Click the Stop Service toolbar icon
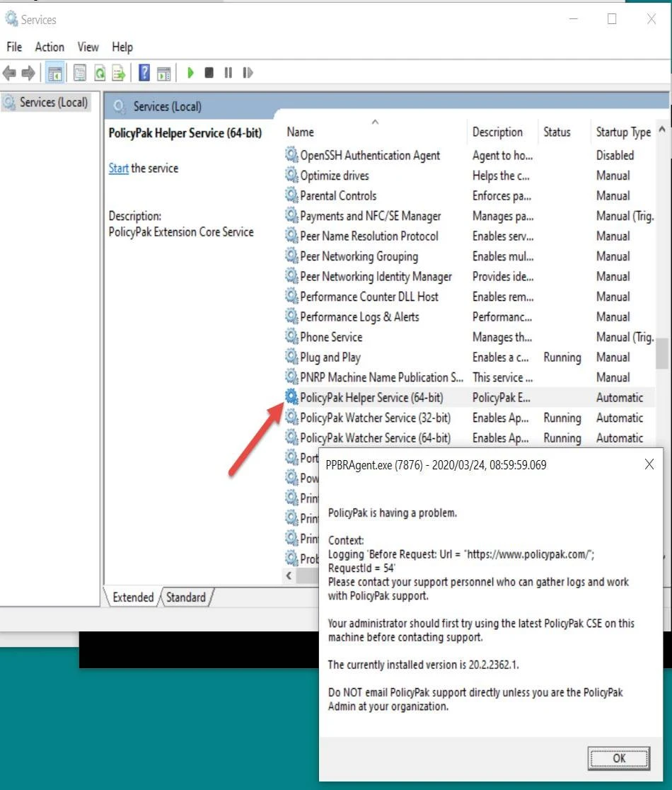 (209, 73)
